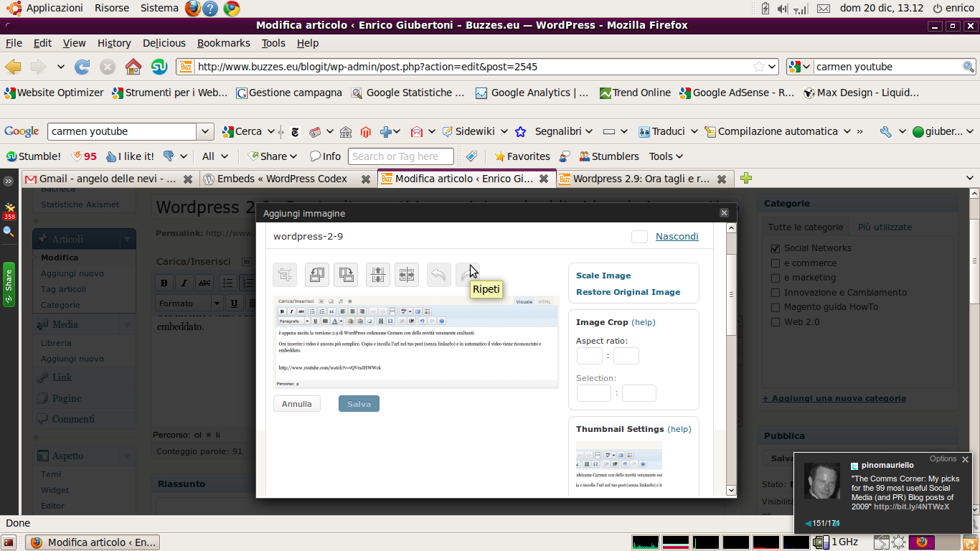Screen dimensions: 980x551
Task: Select the Crop tool in image editor
Action: click(285, 275)
